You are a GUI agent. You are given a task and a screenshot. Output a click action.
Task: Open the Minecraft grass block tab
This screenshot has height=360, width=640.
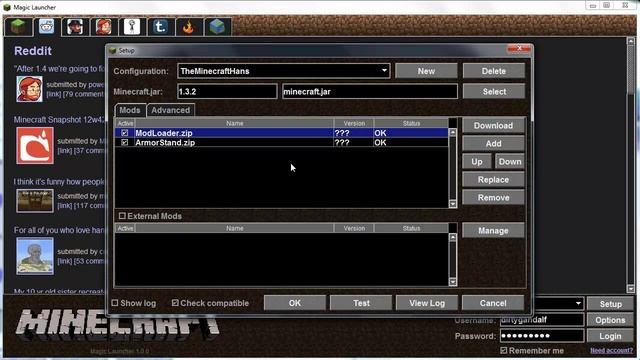point(18,27)
